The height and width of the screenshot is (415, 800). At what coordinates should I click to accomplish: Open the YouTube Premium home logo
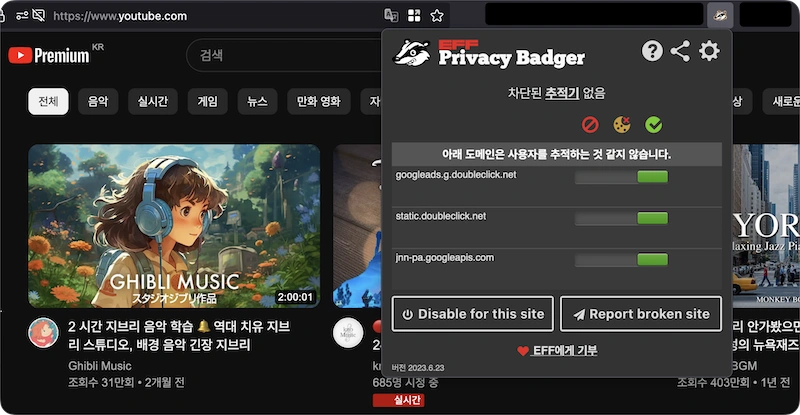(x=49, y=55)
